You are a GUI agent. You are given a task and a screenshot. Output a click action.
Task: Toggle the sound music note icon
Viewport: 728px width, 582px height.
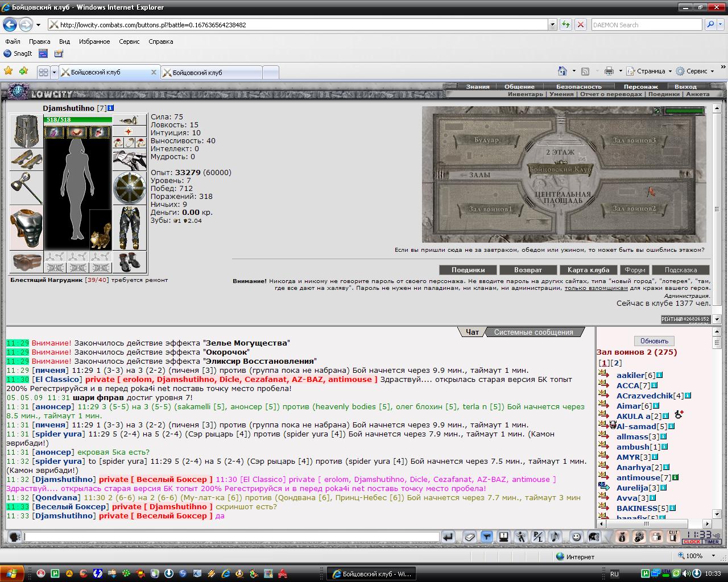coord(555,537)
